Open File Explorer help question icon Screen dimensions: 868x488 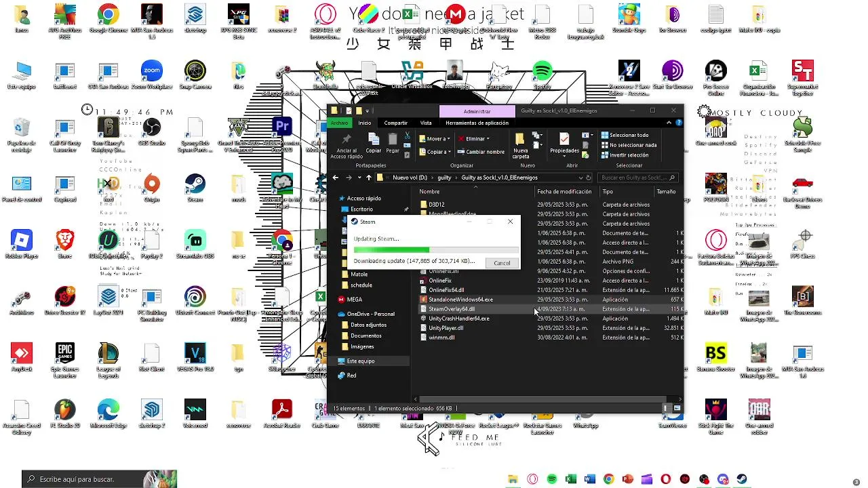click(x=679, y=123)
